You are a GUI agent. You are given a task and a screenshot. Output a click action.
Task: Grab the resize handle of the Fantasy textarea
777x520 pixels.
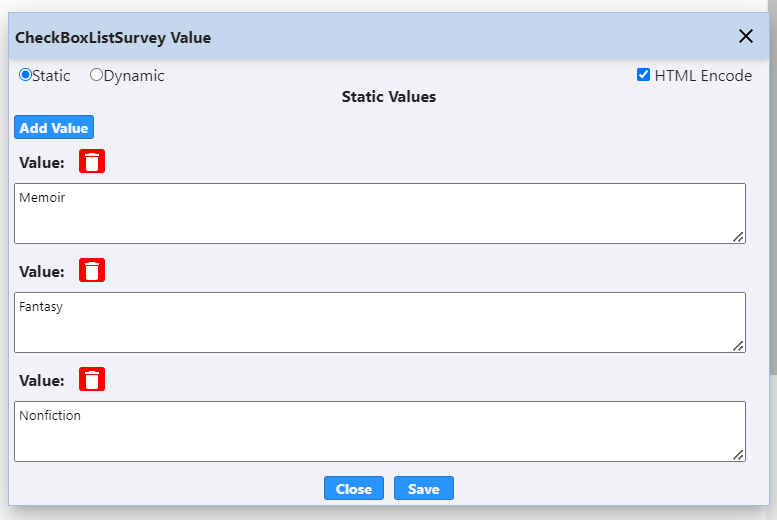click(x=738, y=346)
